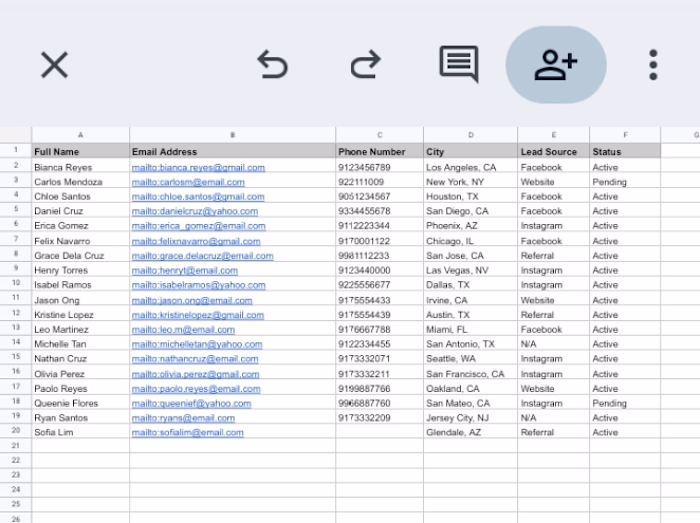Image resolution: width=700 pixels, height=523 pixels.
Task: Select Kristine Lopez's Referral lead source cell
Action: [x=554, y=315]
